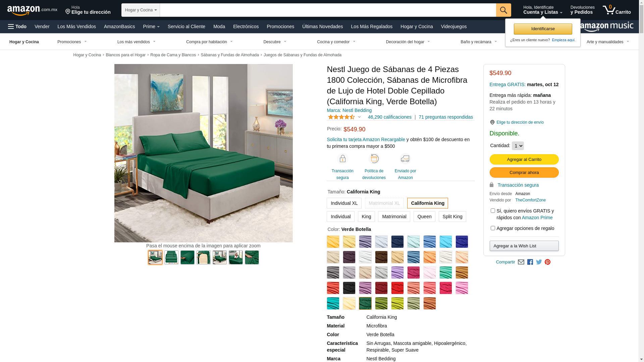Share via Pinterest icon
Viewport: 644px width, 362px height.
pos(547,262)
